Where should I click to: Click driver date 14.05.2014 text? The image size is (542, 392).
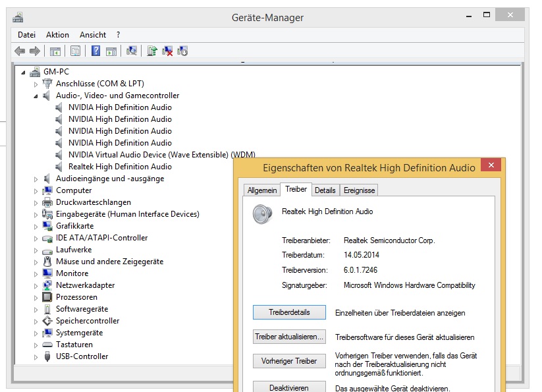pos(361,255)
